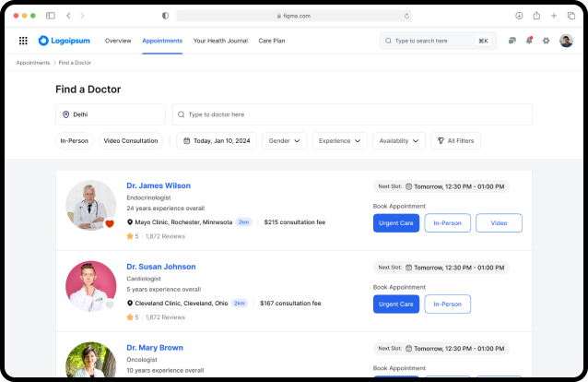
Task: Open Dr. Mary Brown profile link
Action: pyautogui.click(x=155, y=348)
